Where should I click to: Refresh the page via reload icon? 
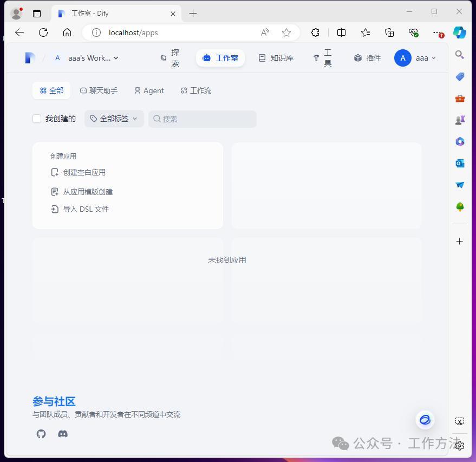coord(43,32)
